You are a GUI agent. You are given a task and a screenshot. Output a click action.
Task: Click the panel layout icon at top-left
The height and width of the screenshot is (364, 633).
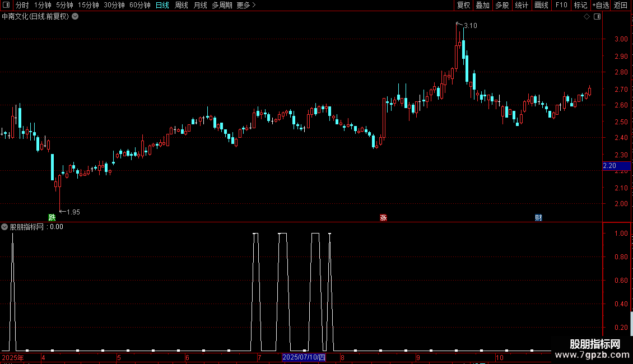[6, 5]
